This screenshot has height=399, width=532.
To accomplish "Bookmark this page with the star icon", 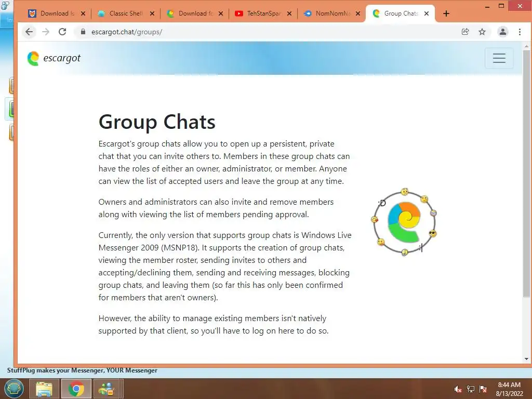I will pos(482,32).
